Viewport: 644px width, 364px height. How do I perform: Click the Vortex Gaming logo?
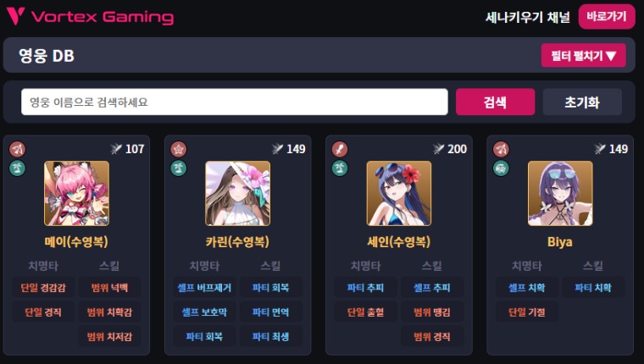(90, 16)
